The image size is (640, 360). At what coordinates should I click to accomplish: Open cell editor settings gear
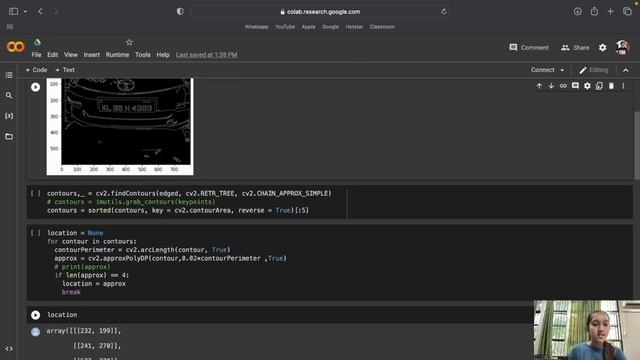[x=587, y=86]
